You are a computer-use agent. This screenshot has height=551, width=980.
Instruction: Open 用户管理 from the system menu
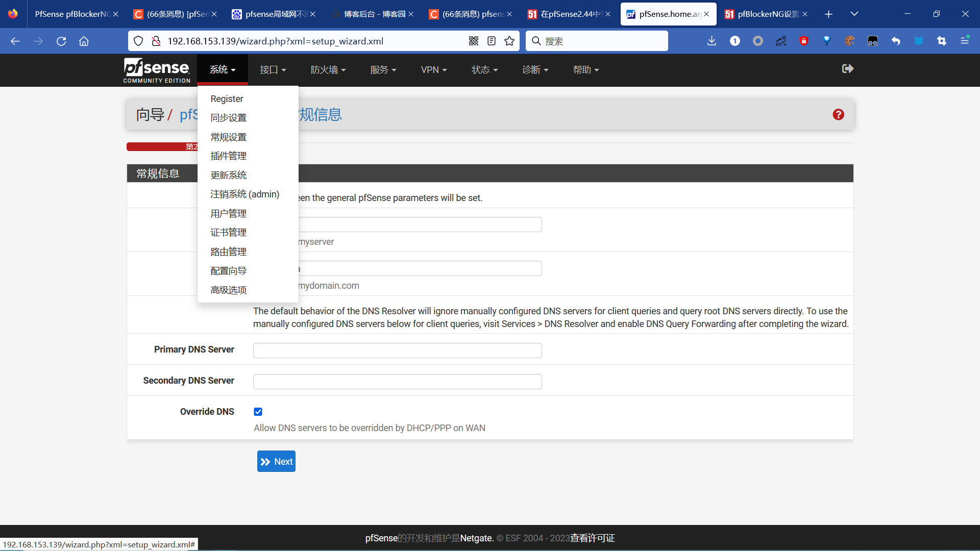point(248,214)
